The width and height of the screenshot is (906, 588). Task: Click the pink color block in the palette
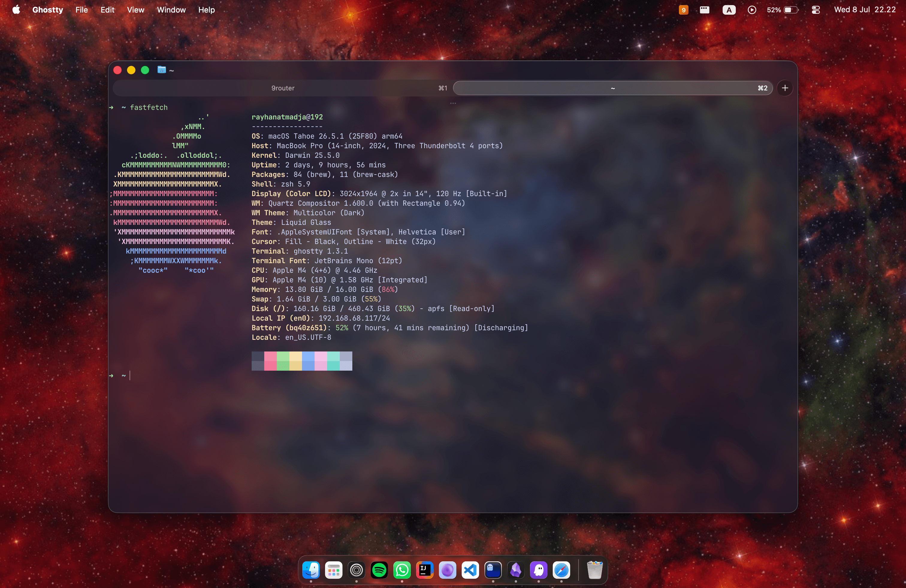[x=270, y=361]
